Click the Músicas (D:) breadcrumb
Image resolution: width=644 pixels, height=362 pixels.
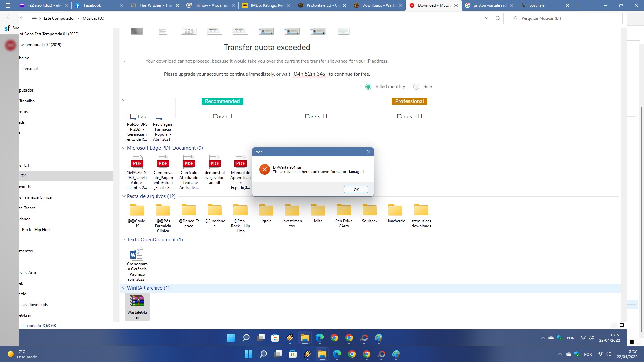(93, 18)
